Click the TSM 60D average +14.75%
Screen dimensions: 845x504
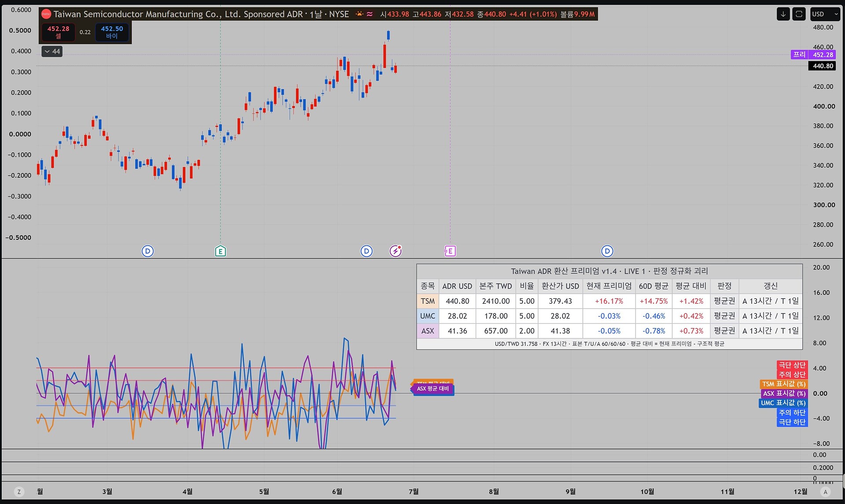[x=654, y=301]
